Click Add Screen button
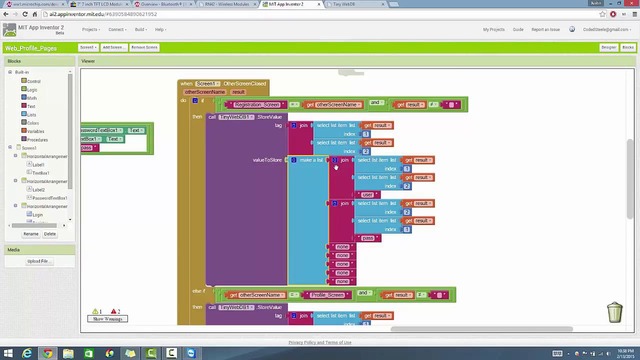The image size is (640, 360). 114,47
